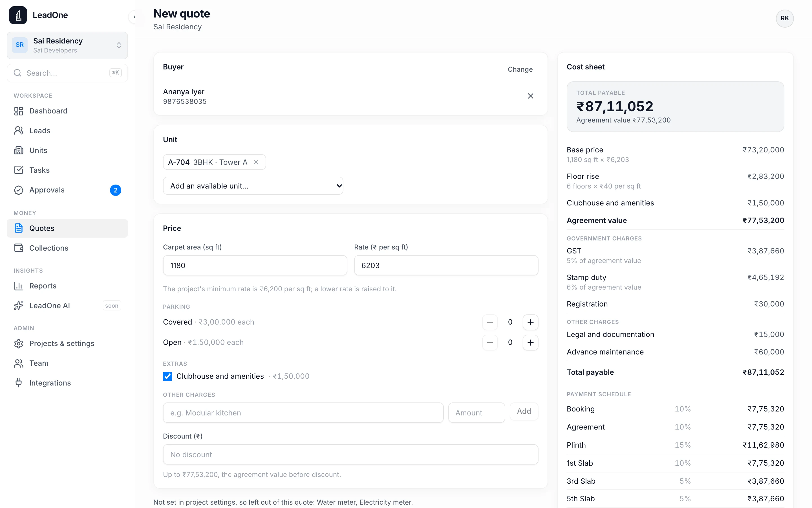The image size is (812, 508).
Task: Click the Team members icon
Action: [18, 363]
